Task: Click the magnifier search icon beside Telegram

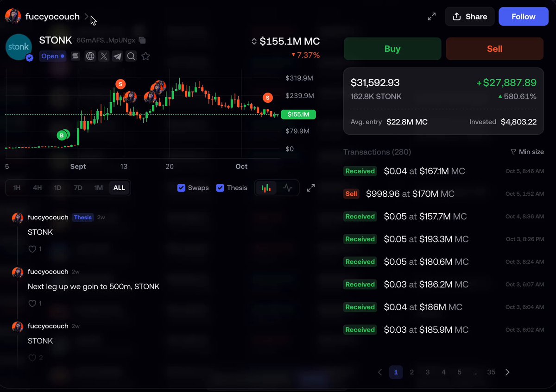Action: [x=131, y=56]
